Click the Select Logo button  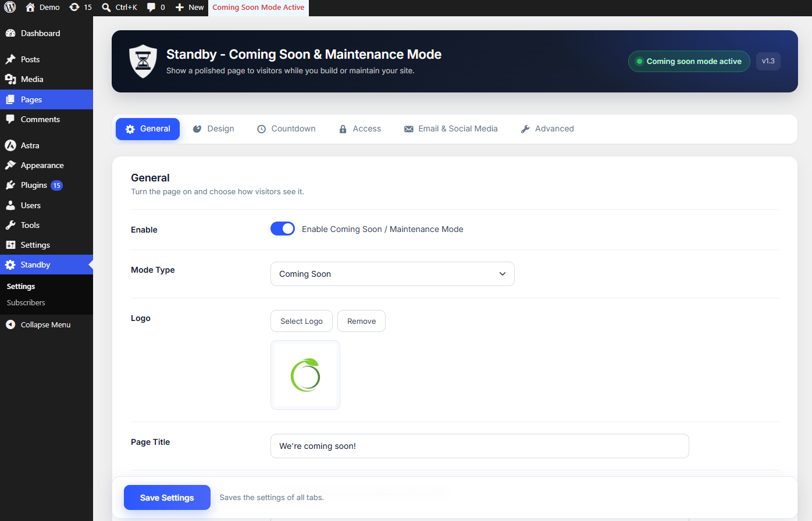point(301,321)
